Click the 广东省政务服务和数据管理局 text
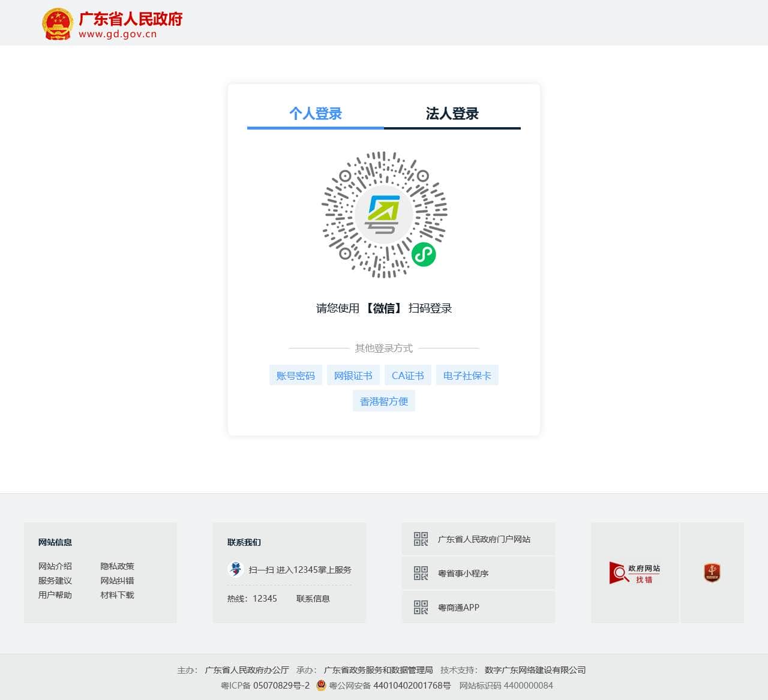 [x=379, y=670]
